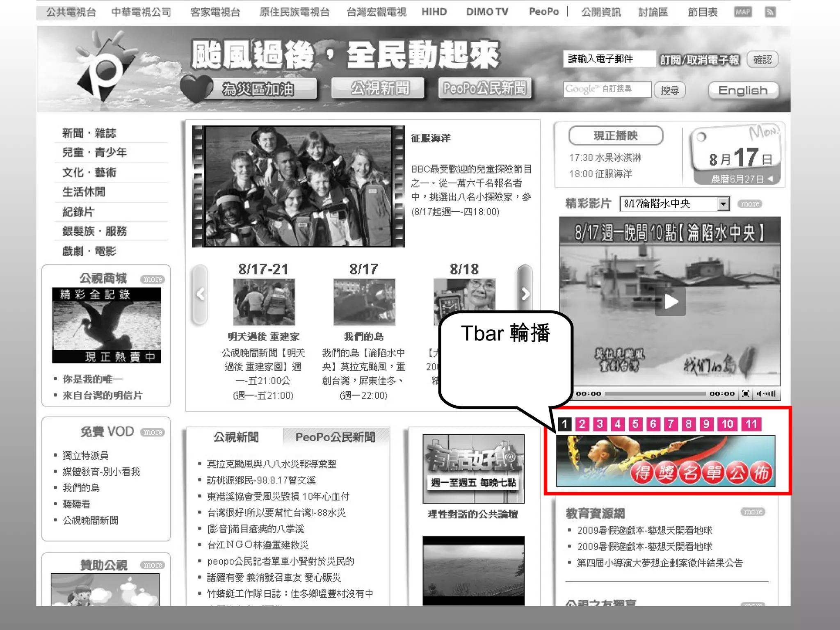Viewport: 840px width, 630px height.
Task: Click the email subscription input field
Action: point(609,59)
